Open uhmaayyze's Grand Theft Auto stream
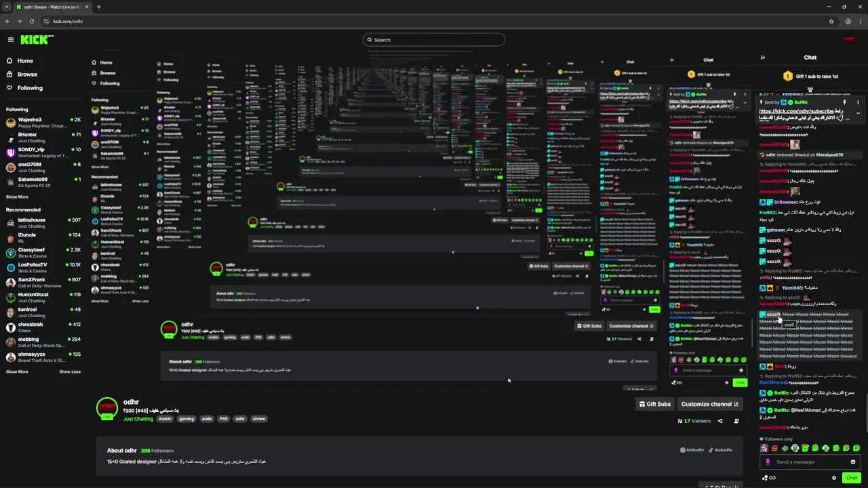The height and width of the screenshot is (488, 868). click(43, 357)
